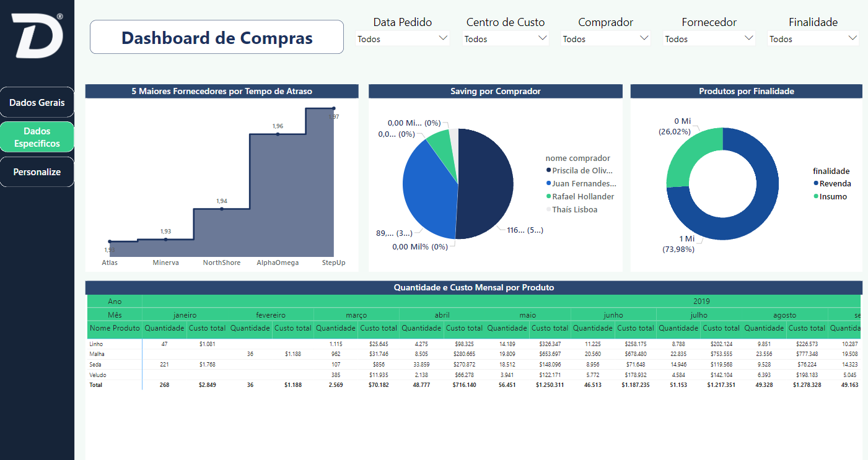Click Rafael Hollander legend dot
Screen dimensions: 868x460
point(548,197)
